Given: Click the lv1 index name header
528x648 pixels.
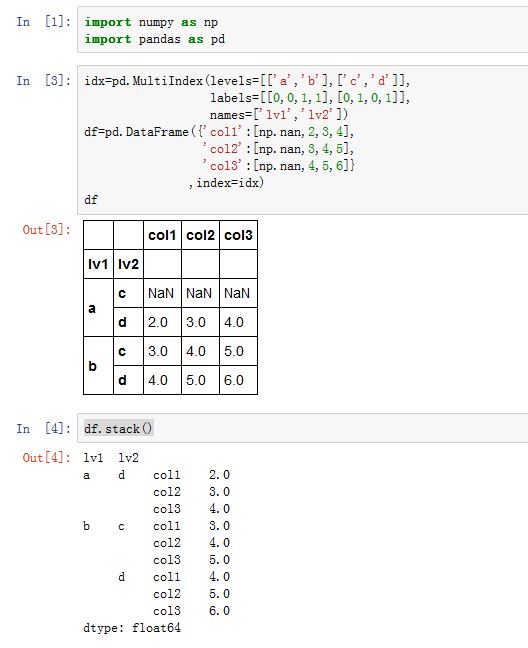Looking at the screenshot, I should tap(98, 264).
